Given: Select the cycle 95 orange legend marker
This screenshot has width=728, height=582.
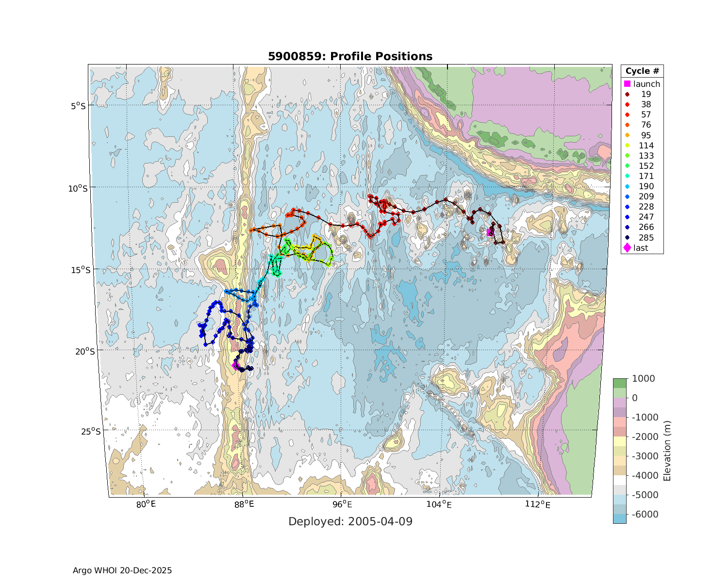Looking at the screenshot, I should (x=627, y=135).
